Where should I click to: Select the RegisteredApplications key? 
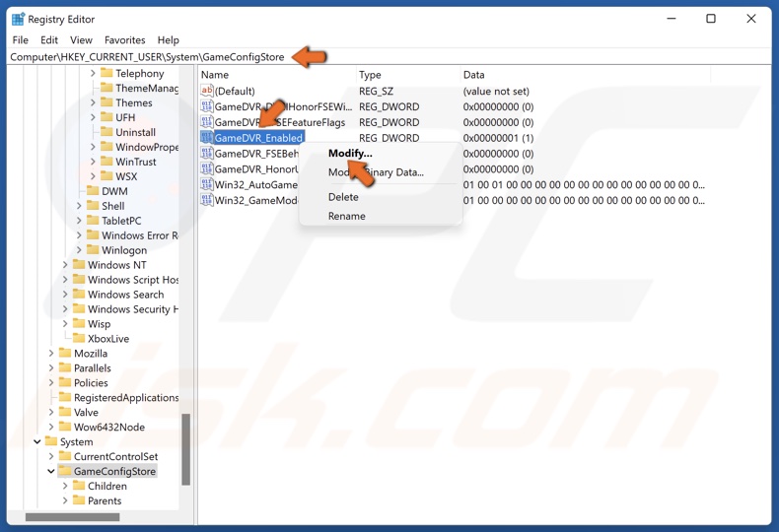point(125,397)
